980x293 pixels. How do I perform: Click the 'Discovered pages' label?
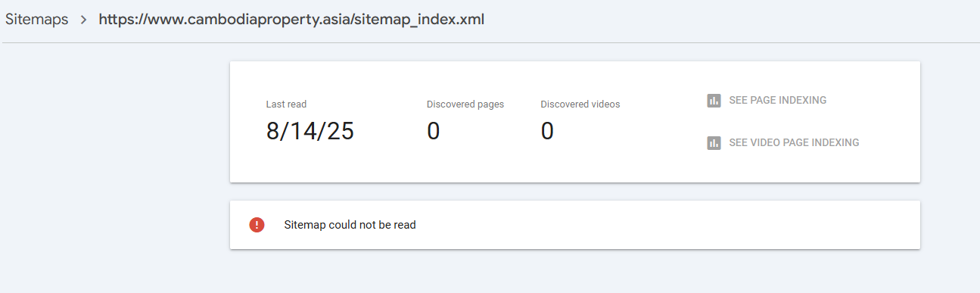465,104
